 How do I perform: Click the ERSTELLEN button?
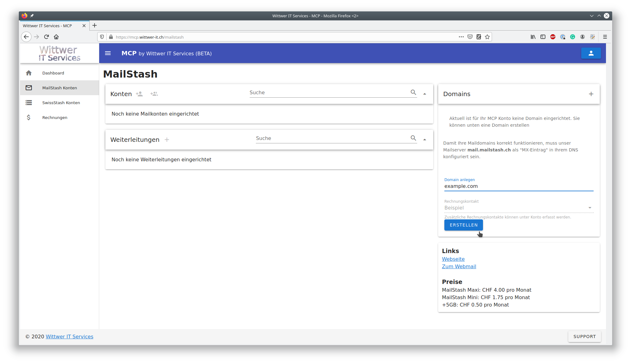(463, 225)
